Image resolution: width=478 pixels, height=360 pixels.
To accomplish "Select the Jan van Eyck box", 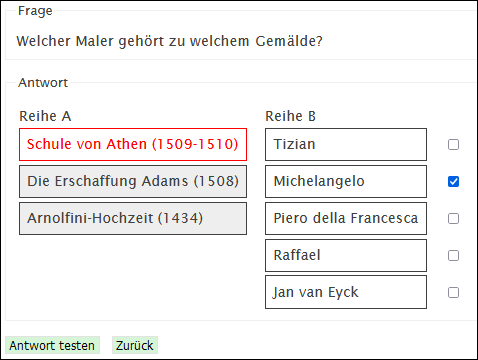I will pos(346,292).
